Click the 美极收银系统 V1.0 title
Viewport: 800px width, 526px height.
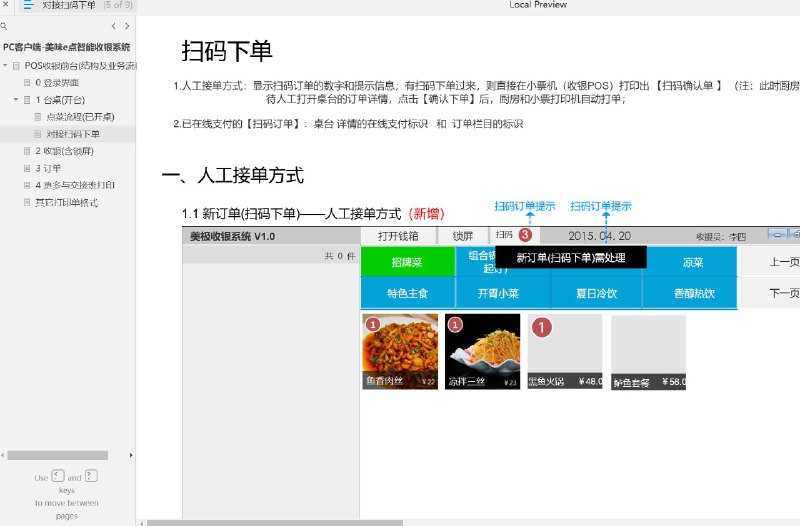pos(233,237)
